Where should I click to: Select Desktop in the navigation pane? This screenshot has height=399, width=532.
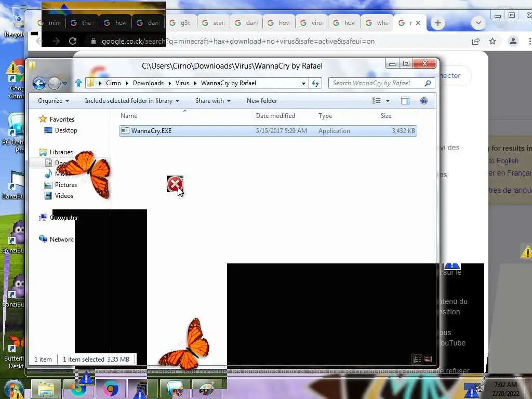(x=66, y=130)
